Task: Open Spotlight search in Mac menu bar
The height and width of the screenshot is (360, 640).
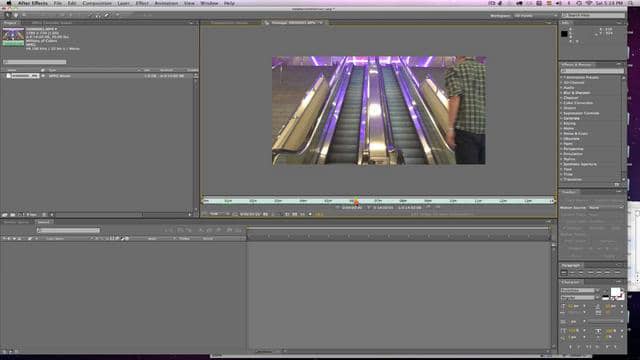Action: [631, 3]
